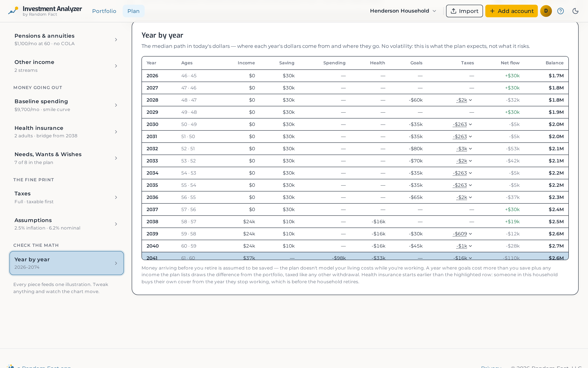Click chevron on Year by year item
Viewport: 588px width, 368px height.
(x=116, y=263)
